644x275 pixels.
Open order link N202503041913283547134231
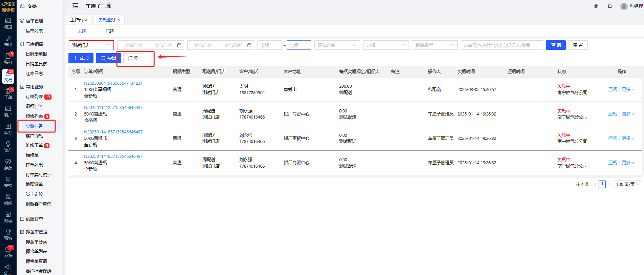[113, 83]
